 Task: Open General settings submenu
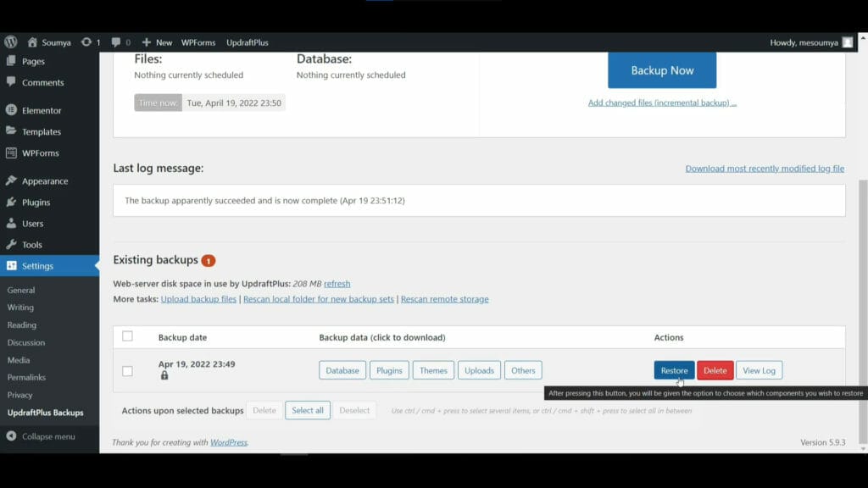pos(21,290)
